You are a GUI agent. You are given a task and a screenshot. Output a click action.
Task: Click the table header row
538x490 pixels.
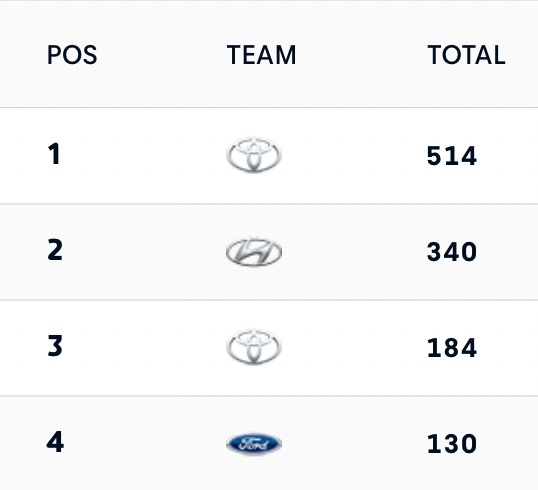tap(269, 54)
